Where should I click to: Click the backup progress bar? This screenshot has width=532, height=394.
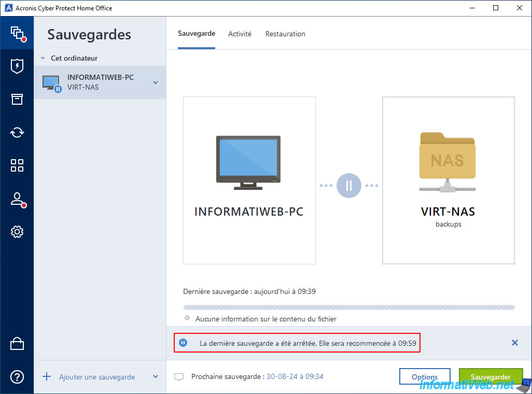coord(349,307)
